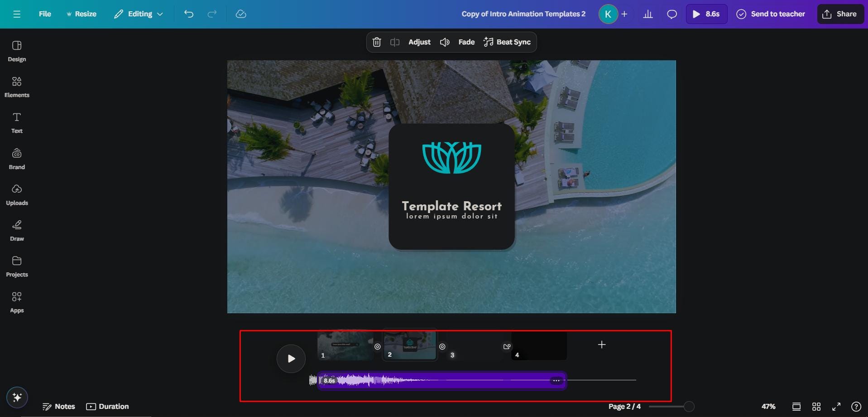Open the Fade option
868x417 pixels.
coord(466,42)
